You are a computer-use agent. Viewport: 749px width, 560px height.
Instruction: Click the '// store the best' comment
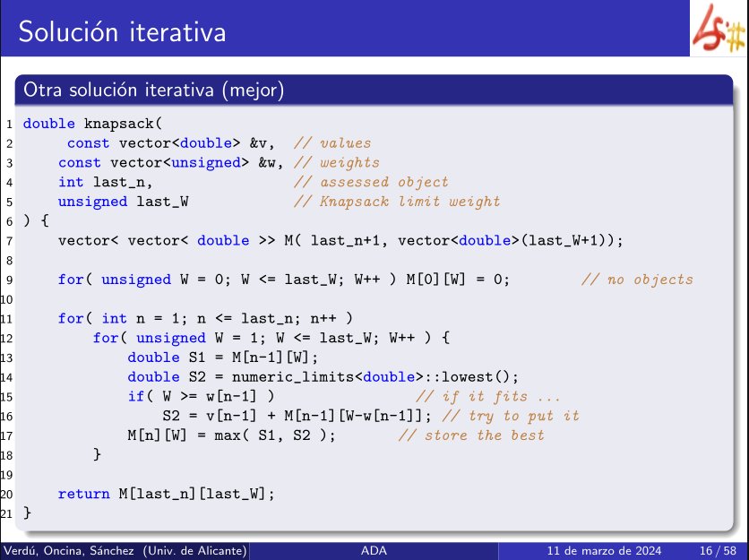471,435
